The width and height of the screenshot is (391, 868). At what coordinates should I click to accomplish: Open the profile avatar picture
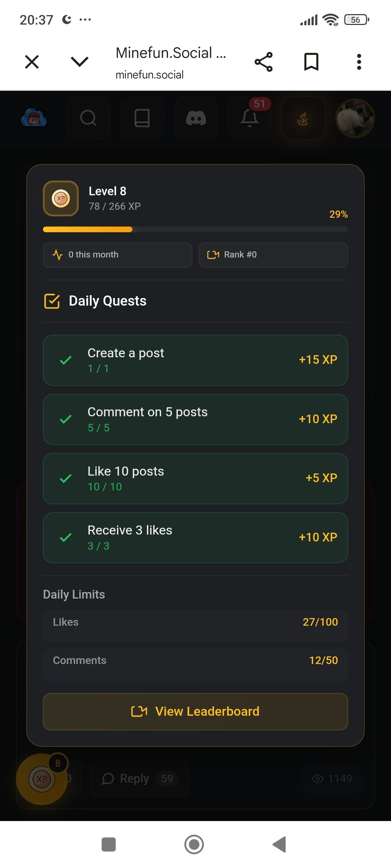355,118
